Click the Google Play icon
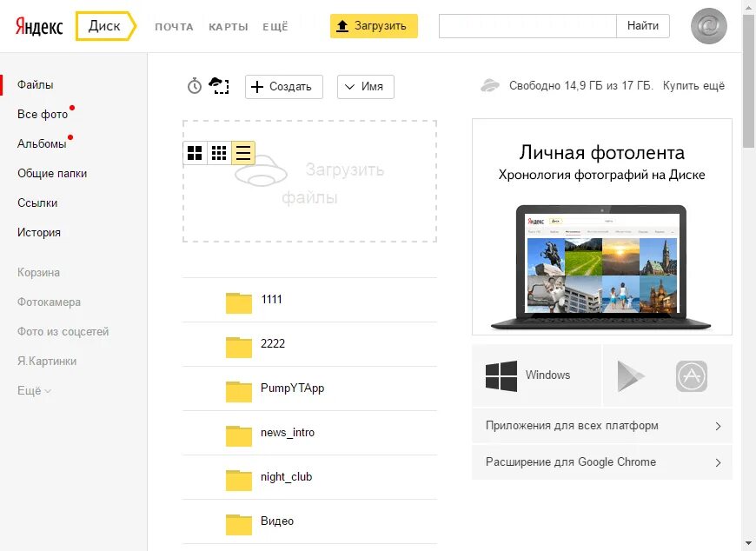 629,375
